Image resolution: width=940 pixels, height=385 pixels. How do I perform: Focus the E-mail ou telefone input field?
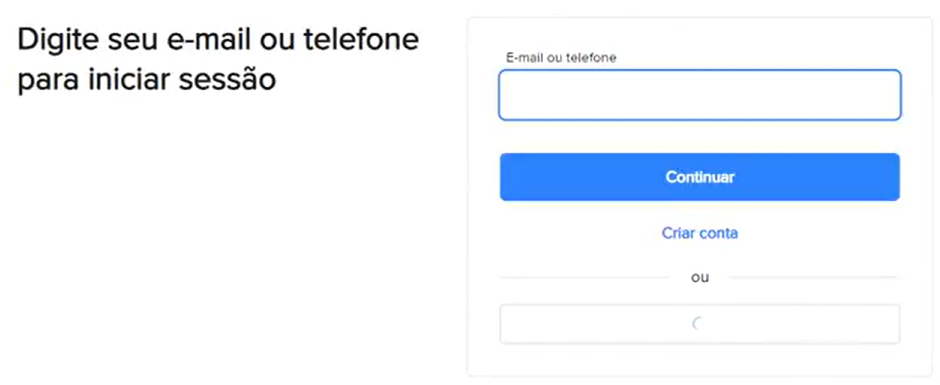[700, 95]
